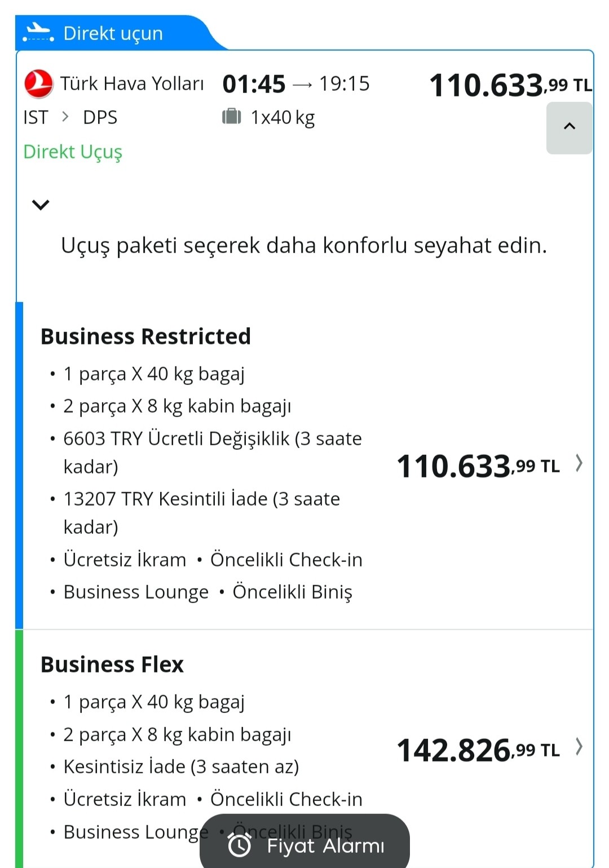Click the Türk Hava Yolları logo
Screen dimensions: 609x868
[x=38, y=83]
